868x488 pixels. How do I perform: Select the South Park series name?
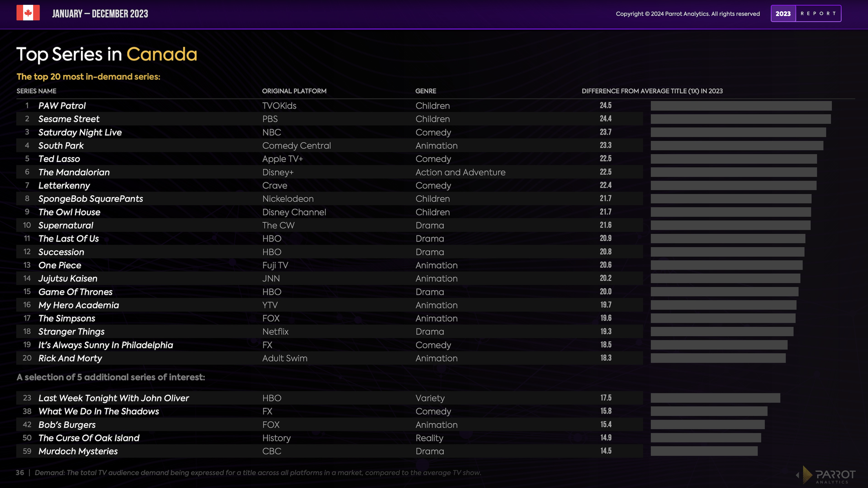[x=61, y=145]
